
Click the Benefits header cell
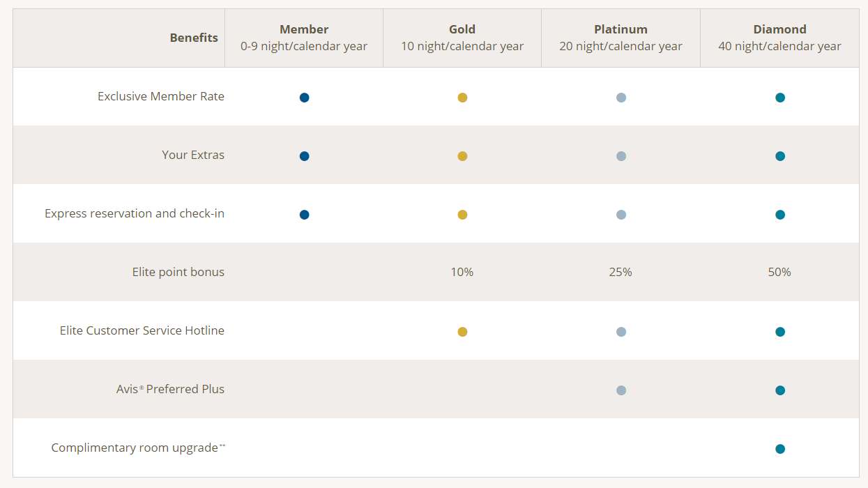click(194, 38)
